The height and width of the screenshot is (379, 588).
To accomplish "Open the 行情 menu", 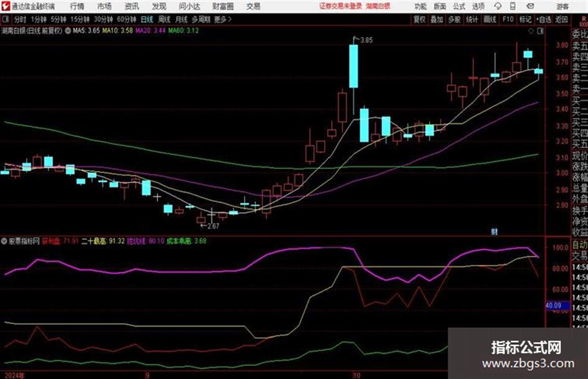I will pyautogui.click(x=77, y=6).
